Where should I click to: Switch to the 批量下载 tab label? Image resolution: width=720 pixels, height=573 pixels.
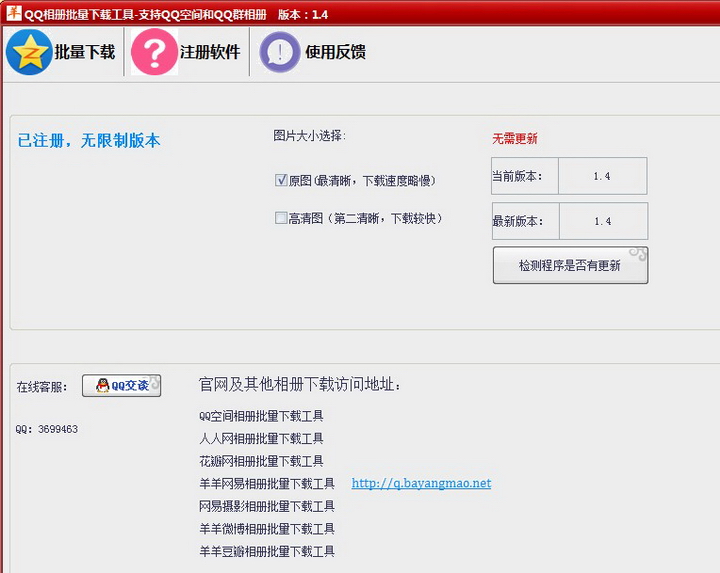[x=85, y=52]
